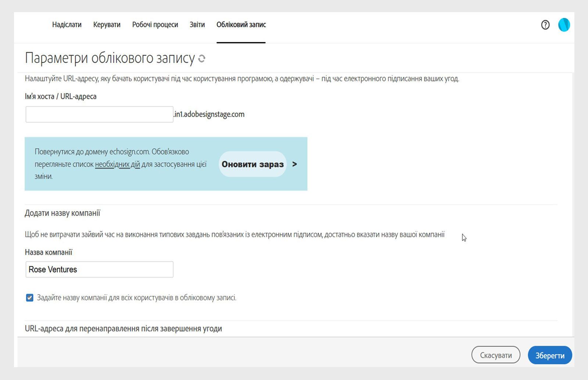
Task: Click the .in1.adobesignstage.com domain suffix text
Action: point(209,114)
